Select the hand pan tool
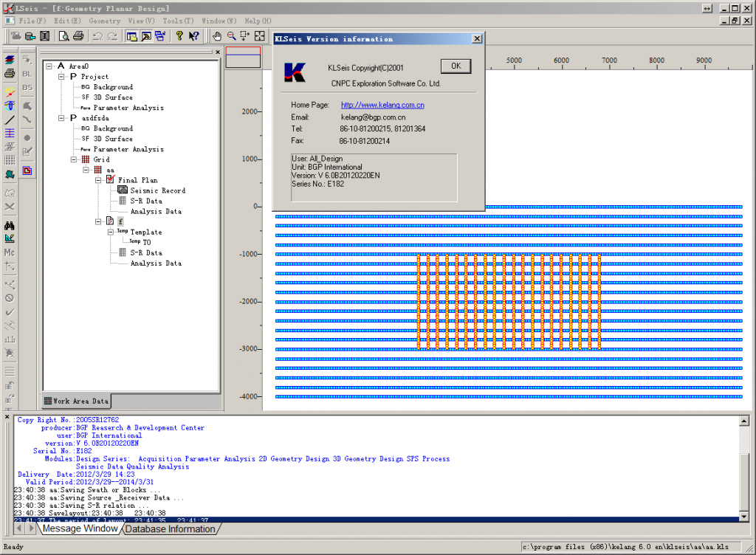 click(x=217, y=35)
